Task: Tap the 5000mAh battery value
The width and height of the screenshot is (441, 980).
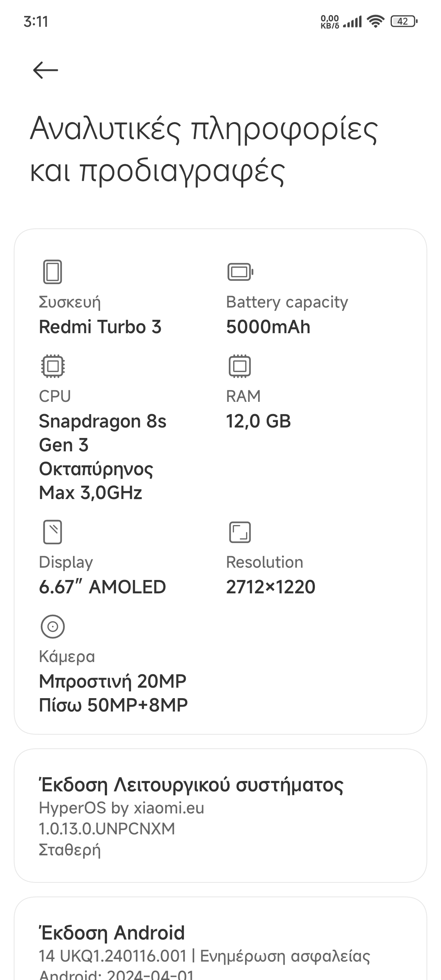Action: point(268,327)
